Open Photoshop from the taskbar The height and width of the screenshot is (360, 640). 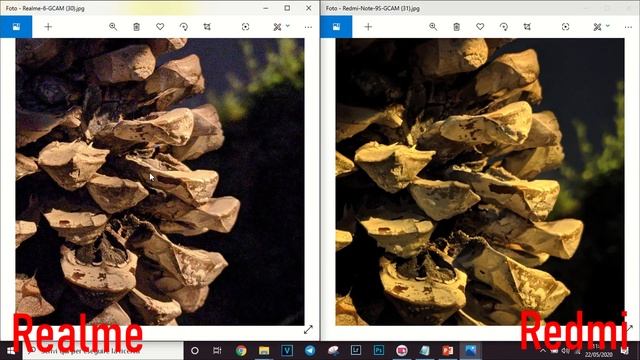click(379, 351)
